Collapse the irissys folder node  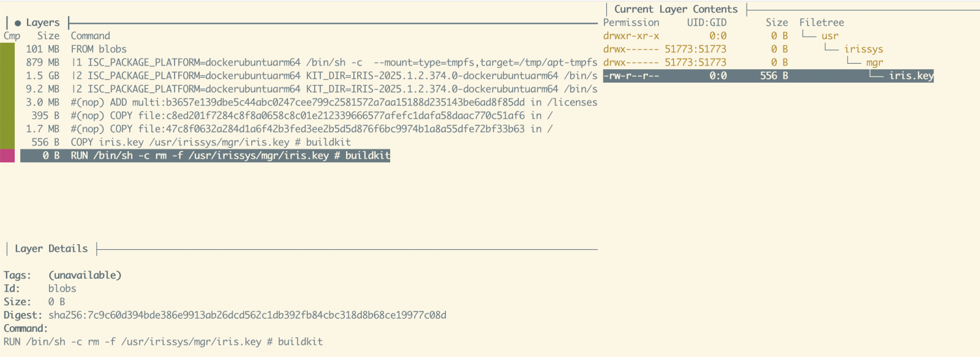point(863,49)
